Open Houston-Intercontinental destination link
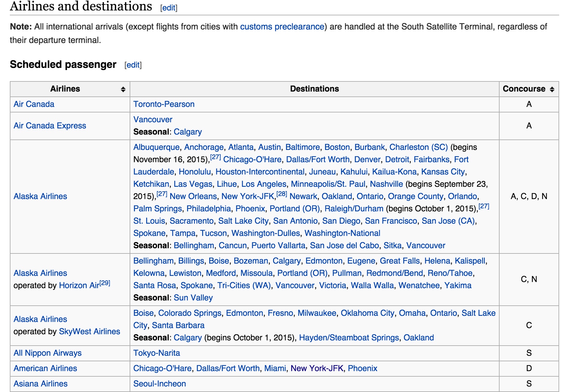The image size is (561, 392). point(260,172)
